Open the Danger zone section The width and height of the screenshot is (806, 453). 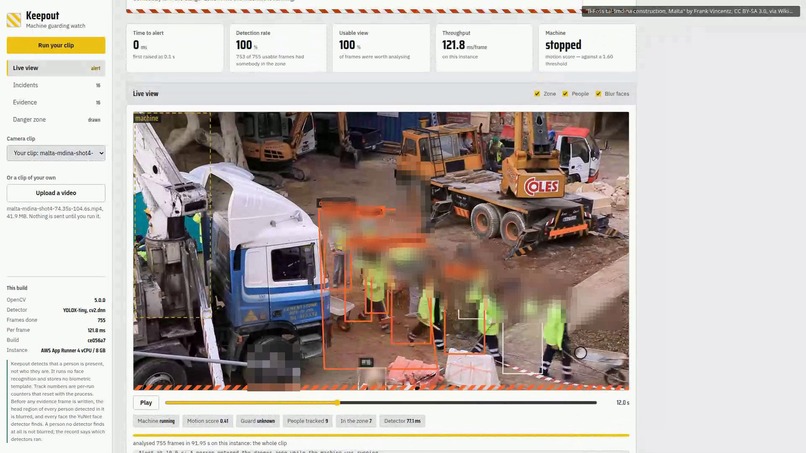56,119
